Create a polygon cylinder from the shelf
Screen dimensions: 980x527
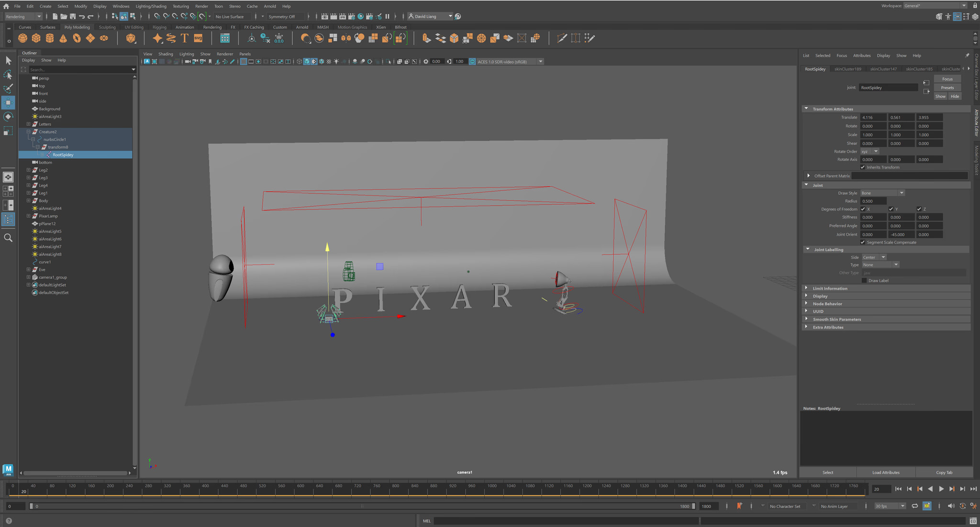pyautogui.click(x=49, y=38)
